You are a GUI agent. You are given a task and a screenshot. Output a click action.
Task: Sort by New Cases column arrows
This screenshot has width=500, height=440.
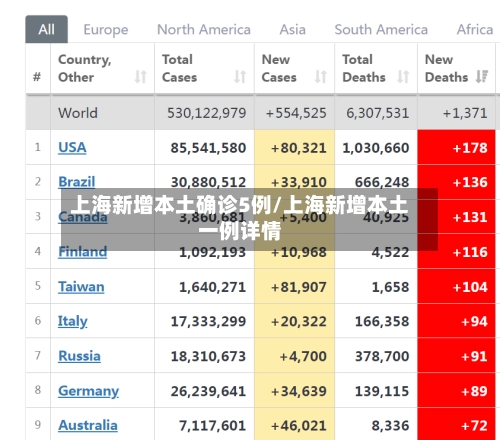coord(321,77)
